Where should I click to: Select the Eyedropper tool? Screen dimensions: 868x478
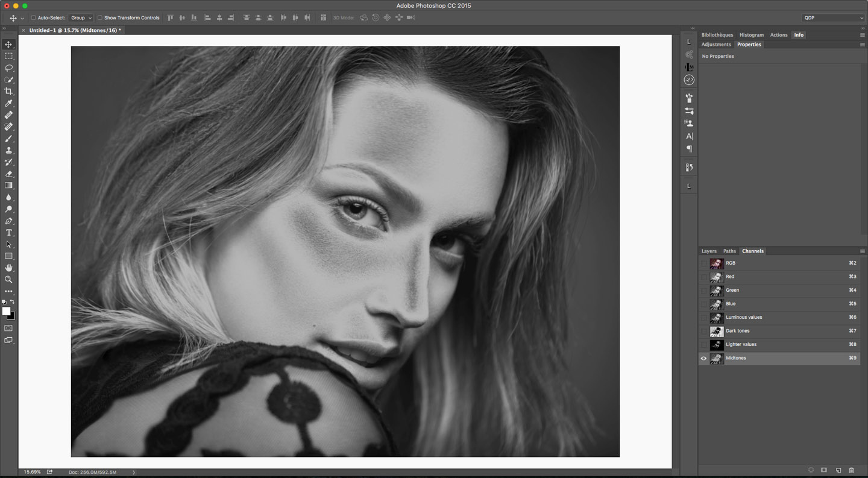(8, 104)
